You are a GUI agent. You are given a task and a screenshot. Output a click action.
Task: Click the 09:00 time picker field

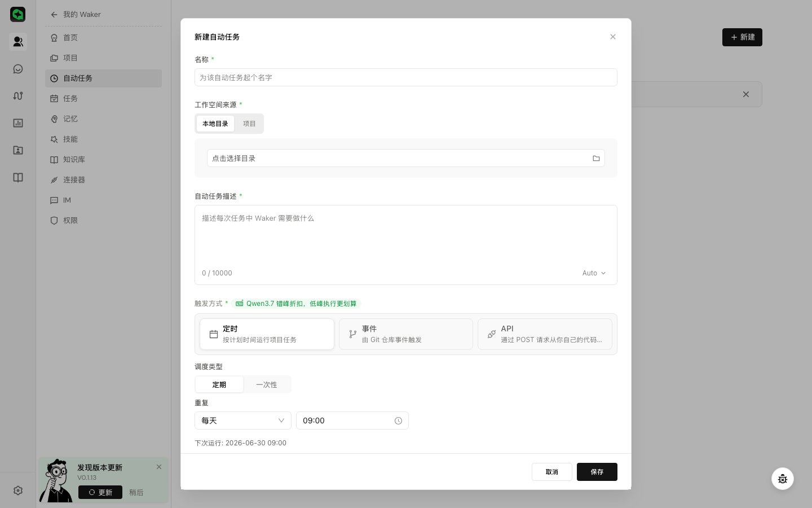(x=352, y=421)
